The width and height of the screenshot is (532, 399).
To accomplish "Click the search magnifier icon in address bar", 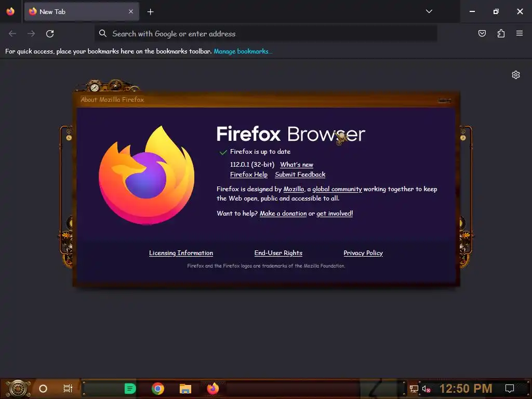I will [102, 33].
